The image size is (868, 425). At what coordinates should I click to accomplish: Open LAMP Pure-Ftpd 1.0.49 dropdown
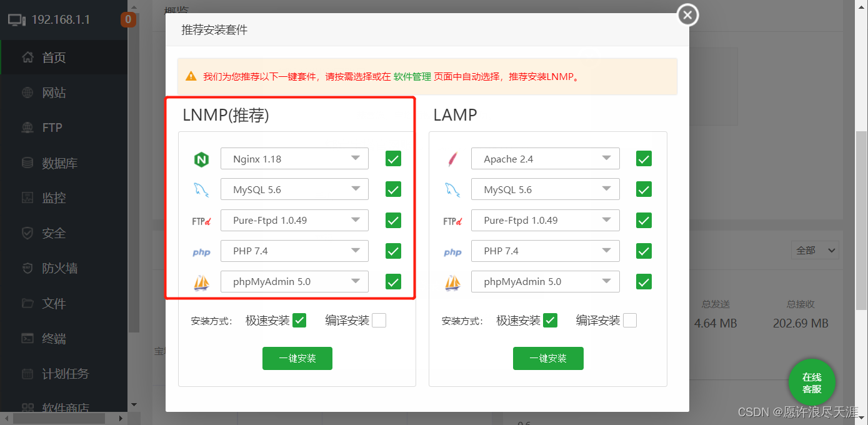point(546,220)
